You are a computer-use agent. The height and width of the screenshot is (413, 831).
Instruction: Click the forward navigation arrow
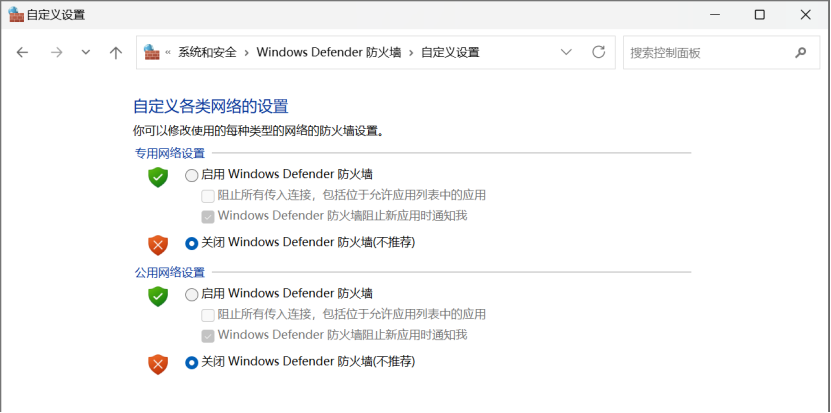coord(56,52)
